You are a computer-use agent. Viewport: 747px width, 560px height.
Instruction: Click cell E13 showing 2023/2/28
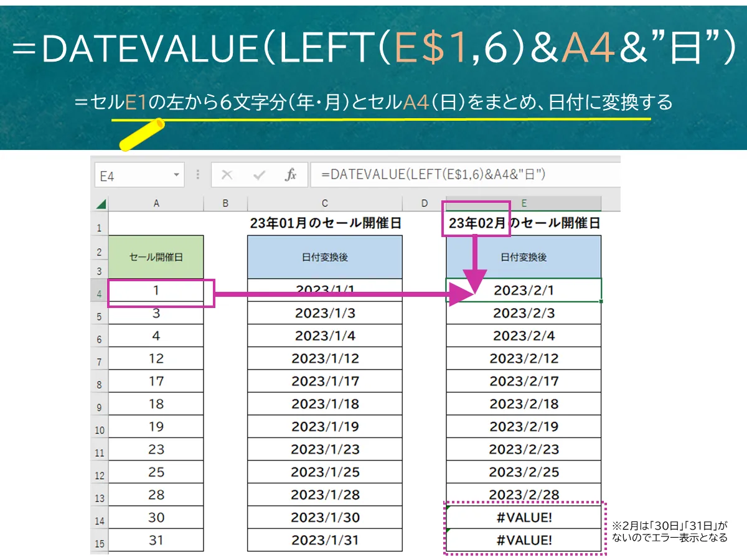click(524, 493)
